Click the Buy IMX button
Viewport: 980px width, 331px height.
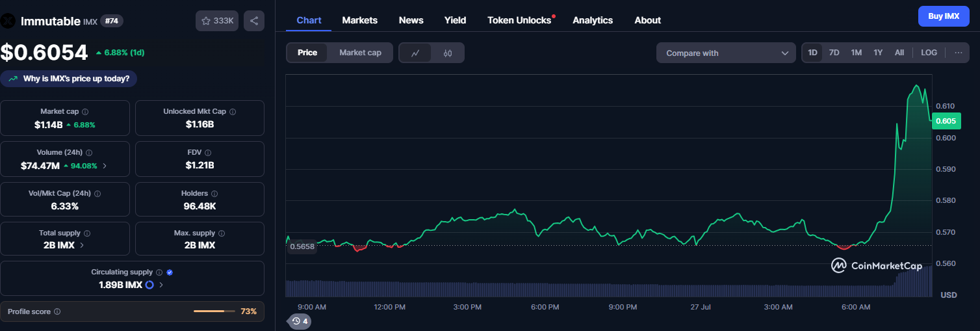point(944,16)
